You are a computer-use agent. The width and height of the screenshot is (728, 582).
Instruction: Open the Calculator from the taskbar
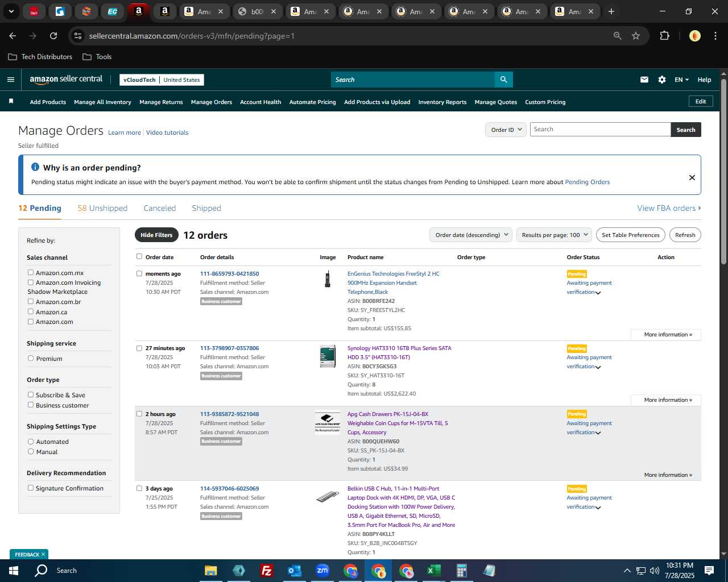(x=462, y=571)
